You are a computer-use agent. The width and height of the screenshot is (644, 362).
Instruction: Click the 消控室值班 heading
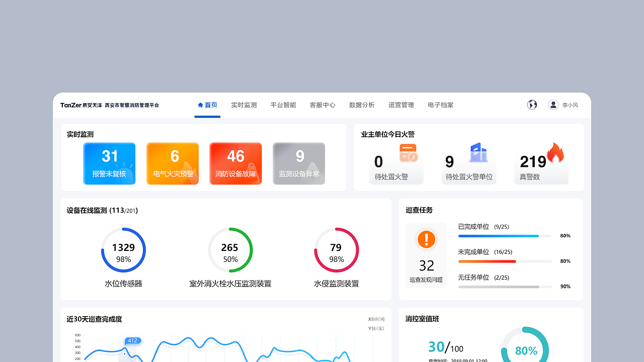pos(423,319)
